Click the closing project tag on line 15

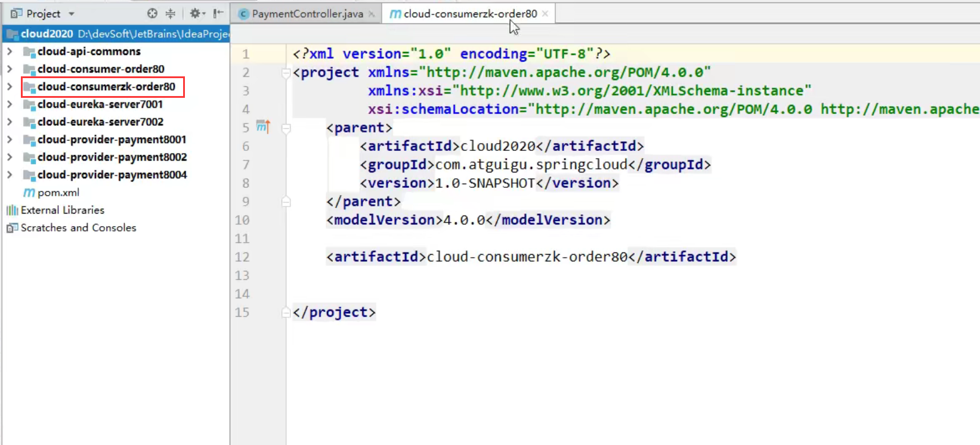click(x=334, y=313)
